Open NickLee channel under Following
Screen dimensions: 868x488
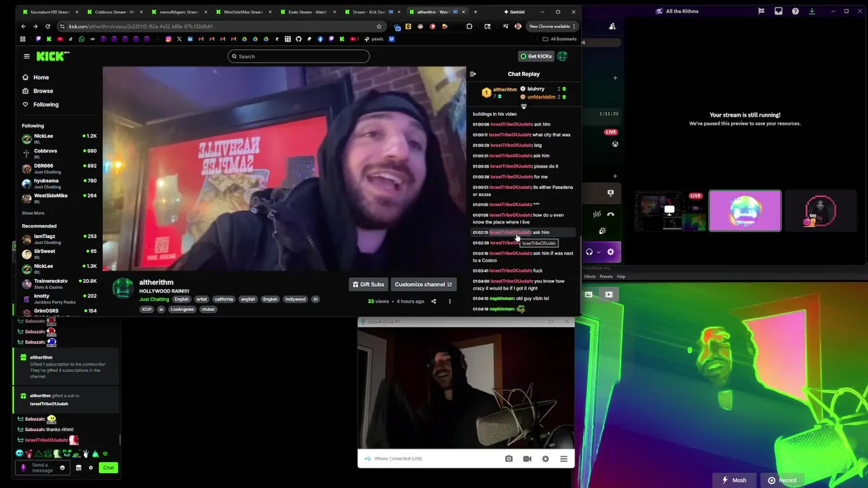(60, 138)
